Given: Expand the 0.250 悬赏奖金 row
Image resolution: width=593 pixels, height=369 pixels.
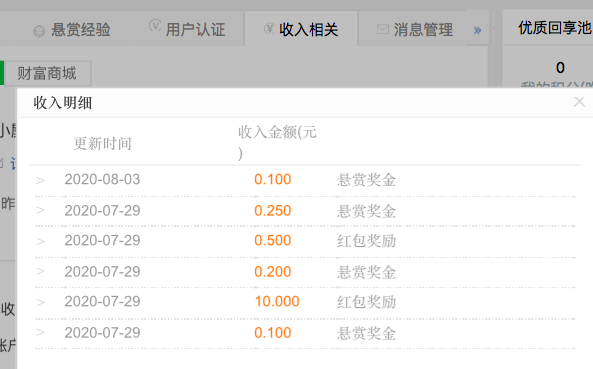Looking at the screenshot, I should pos(40,210).
